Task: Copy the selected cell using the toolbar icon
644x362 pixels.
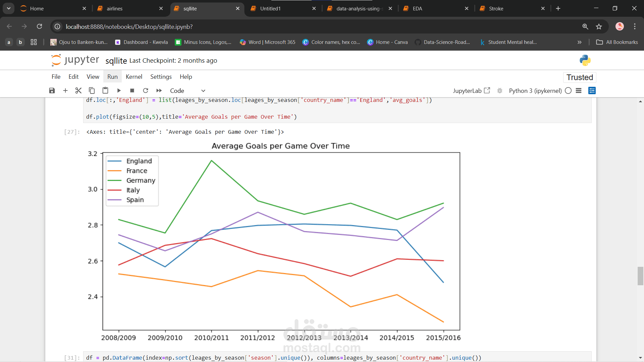Action: tap(92, 90)
